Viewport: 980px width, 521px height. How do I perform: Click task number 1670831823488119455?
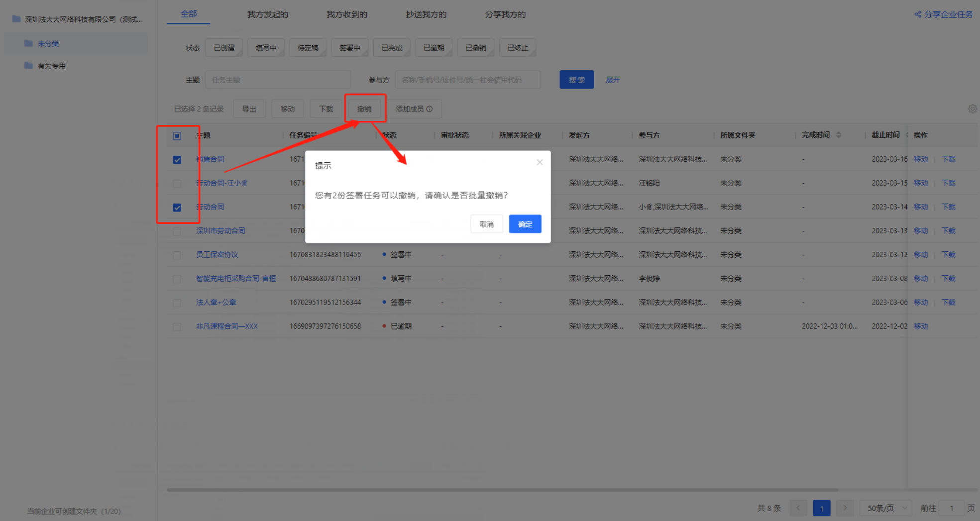pos(326,255)
